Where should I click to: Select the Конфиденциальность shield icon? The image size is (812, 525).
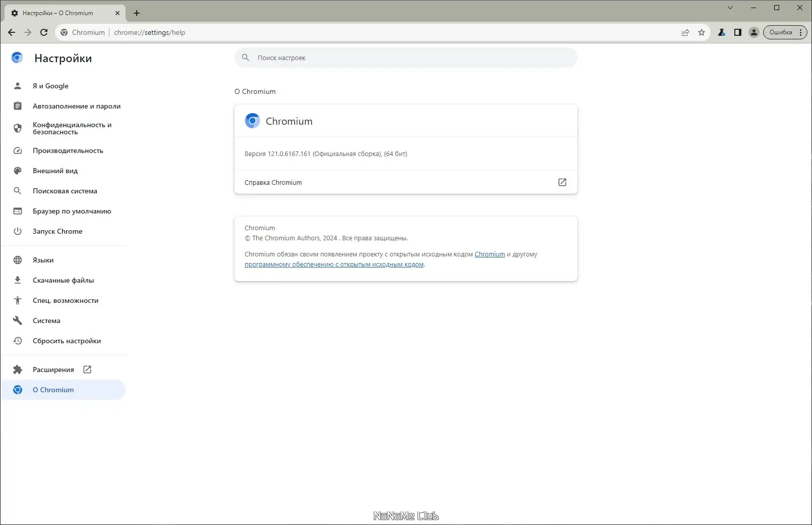(18, 128)
